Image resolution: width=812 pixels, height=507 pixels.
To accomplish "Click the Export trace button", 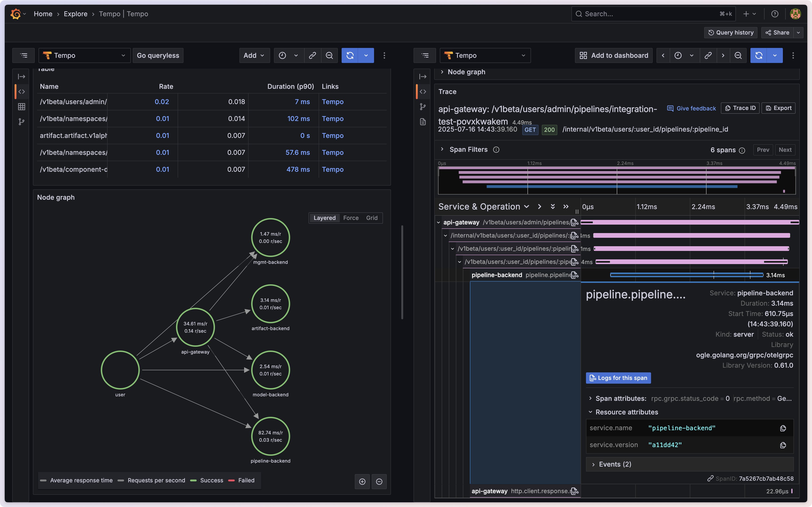I will click(778, 108).
